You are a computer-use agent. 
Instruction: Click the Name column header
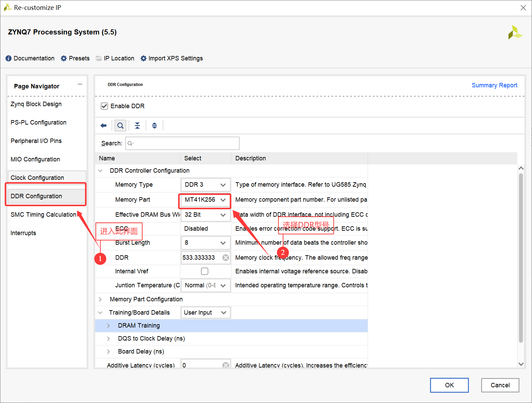click(x=138, y=158)
